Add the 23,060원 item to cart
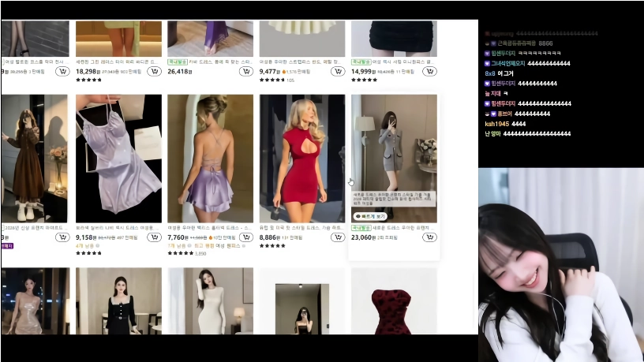644x362 pixels. click(429, 237)
